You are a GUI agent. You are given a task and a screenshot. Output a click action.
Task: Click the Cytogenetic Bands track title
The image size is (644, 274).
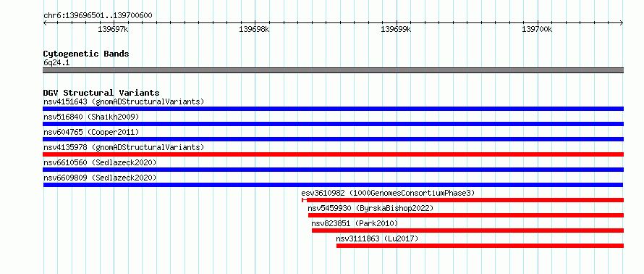click(x=86, y=54)
